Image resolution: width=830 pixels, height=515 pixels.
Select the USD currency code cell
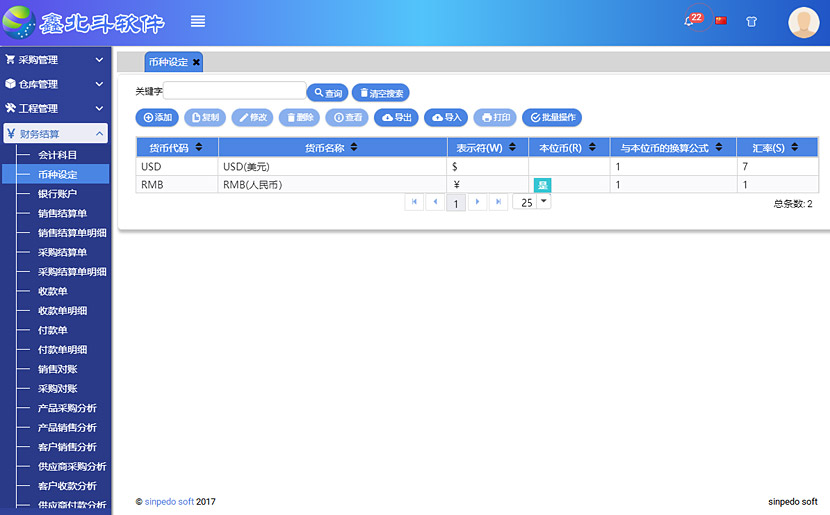point(177,167)
